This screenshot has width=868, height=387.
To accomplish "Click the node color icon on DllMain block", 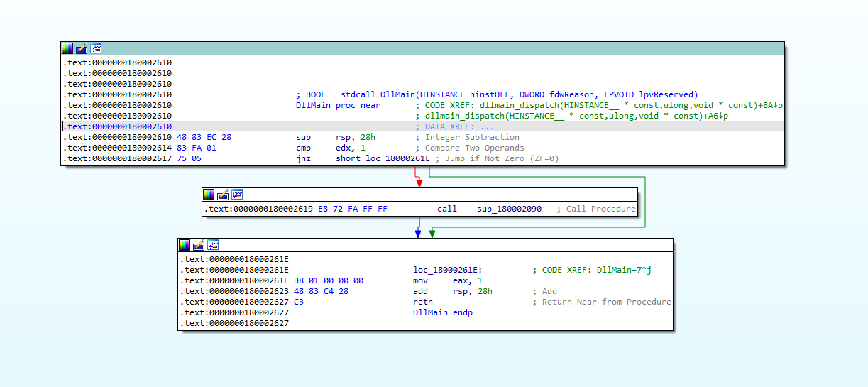I will (67, 48).
